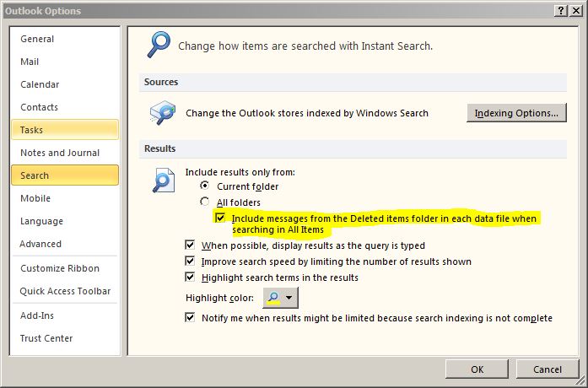Confirm changes with the OK button

477,369
